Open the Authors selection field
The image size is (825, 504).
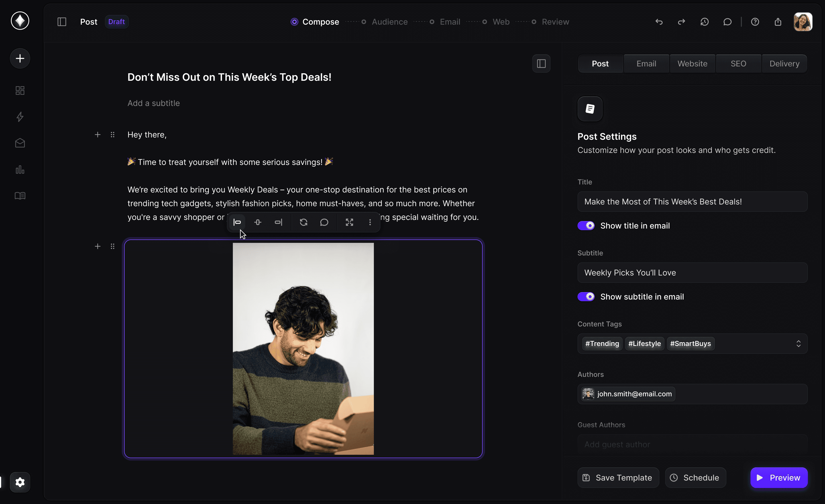coord(736,394)
